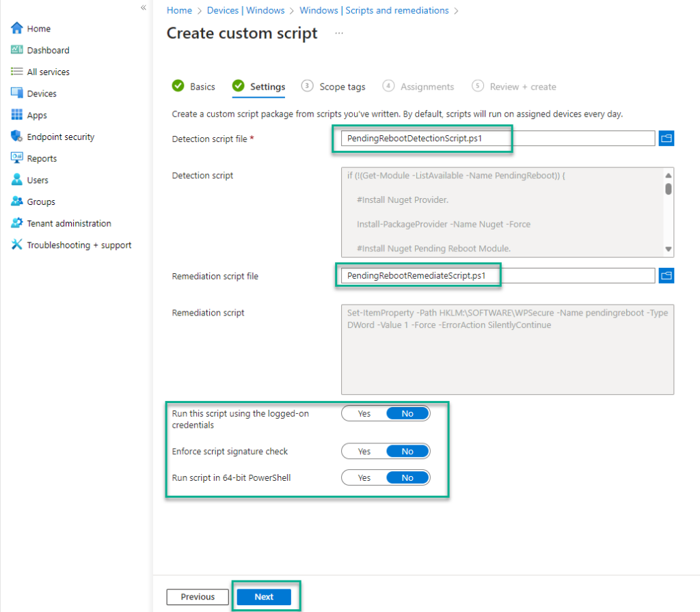Browse for Detection script file folder icon
The image size is (700, 612).
tap(667, 138)
